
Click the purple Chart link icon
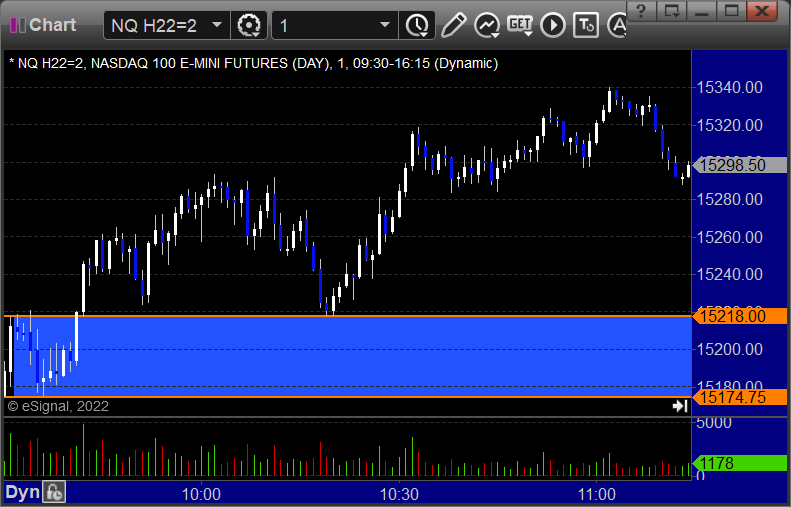coord(17,25)
